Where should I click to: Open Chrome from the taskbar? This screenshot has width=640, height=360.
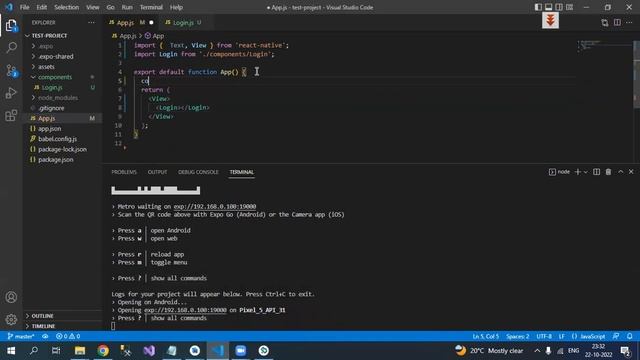point(103,351)
